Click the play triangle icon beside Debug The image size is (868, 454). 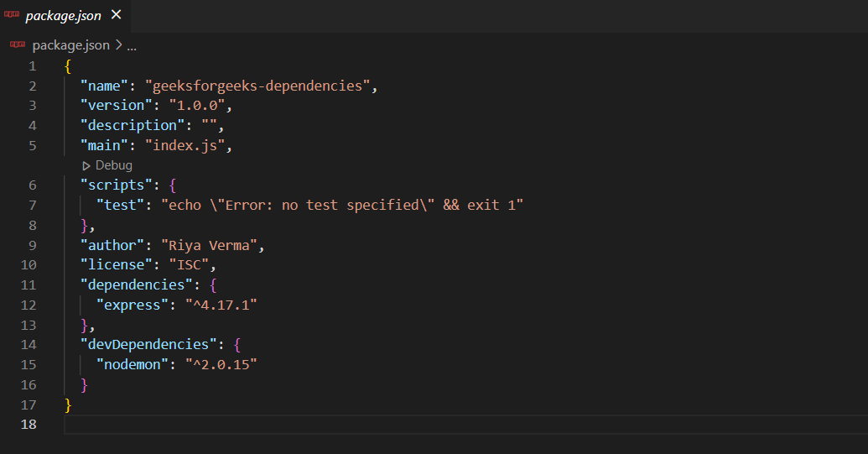[x=86, y=165]
